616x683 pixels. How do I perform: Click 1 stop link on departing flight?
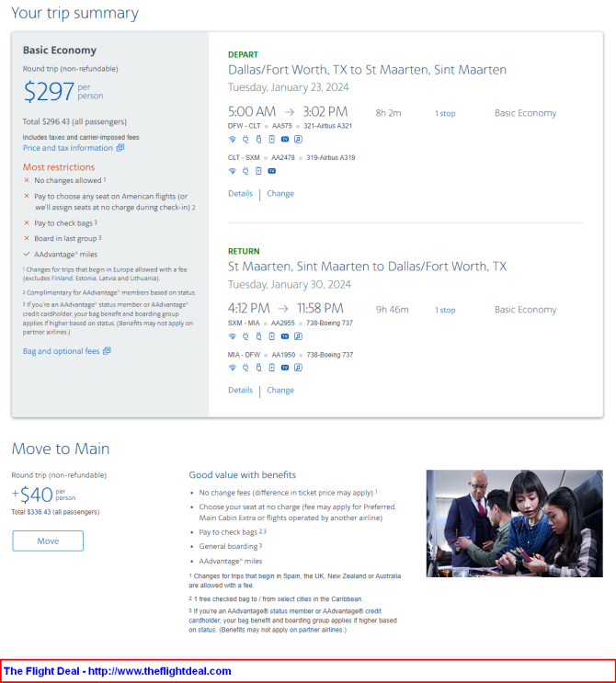pyautogui.click(x=445, y=113)
